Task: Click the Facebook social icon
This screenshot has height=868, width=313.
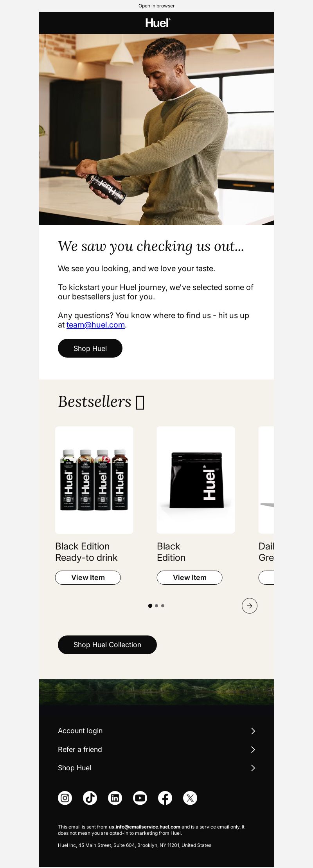Action: pyautogui.click(x=165, y=798)
